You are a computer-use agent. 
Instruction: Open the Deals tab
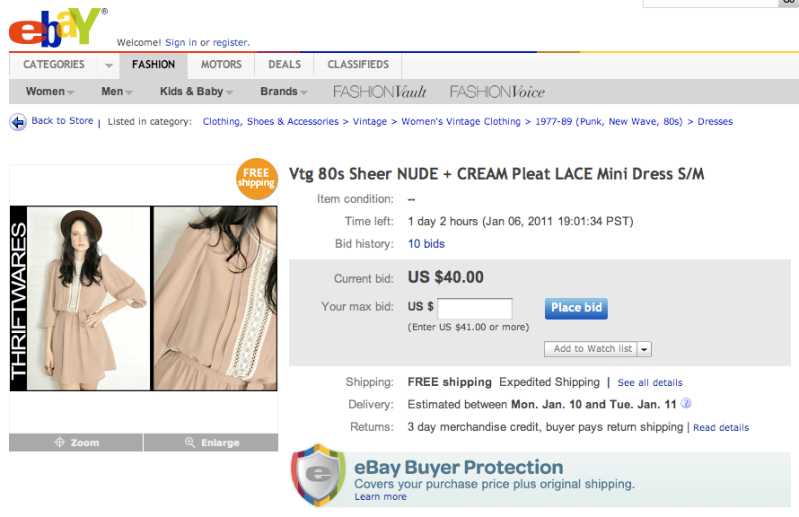(284, 65)
